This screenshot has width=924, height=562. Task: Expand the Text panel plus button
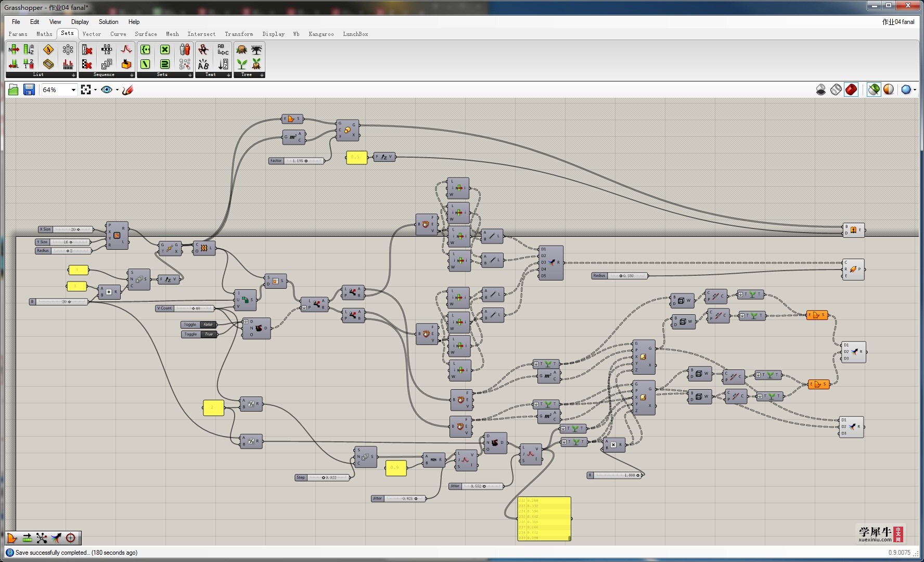tap(228, 75)
